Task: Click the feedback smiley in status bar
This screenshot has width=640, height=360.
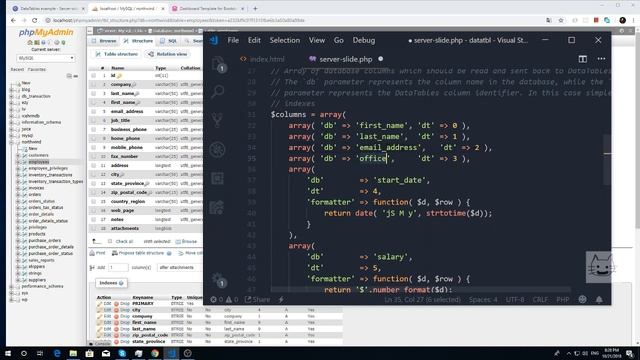Action: click(582, 299)
